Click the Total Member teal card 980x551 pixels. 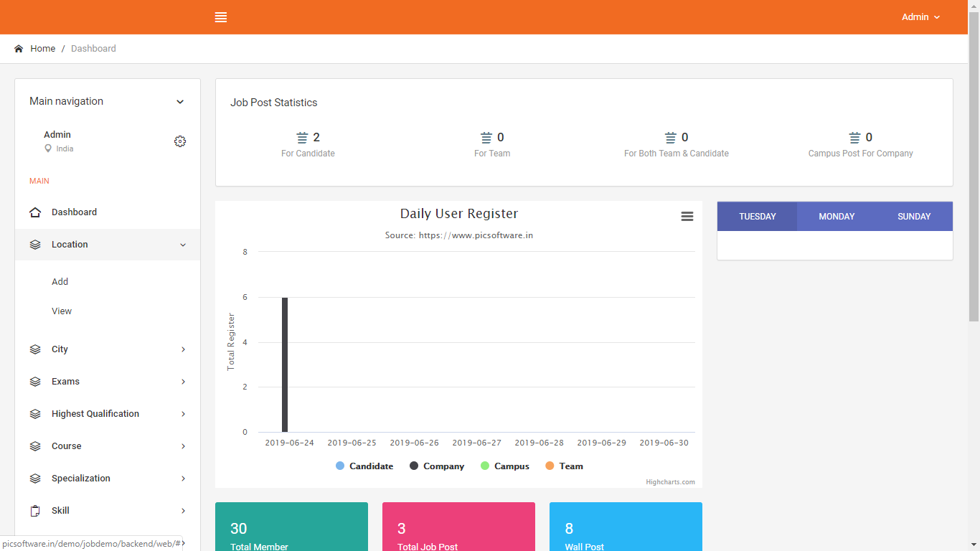(291, 527)
